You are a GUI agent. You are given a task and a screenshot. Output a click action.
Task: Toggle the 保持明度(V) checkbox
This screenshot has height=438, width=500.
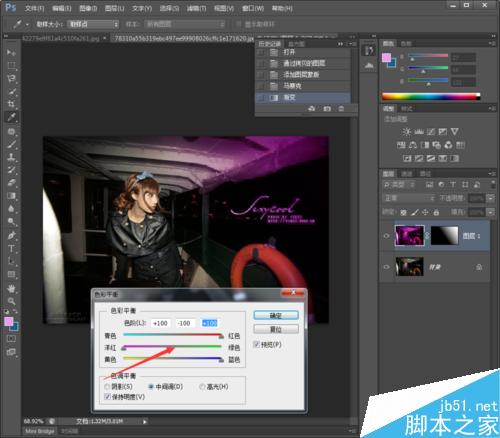[108, 397]
